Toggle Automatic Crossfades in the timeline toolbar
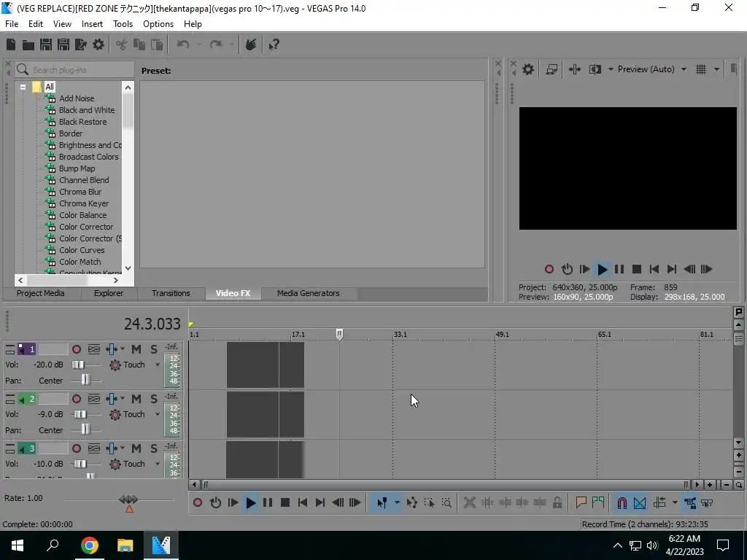This screenshot has height=560, width=747. tap(640, 502)
